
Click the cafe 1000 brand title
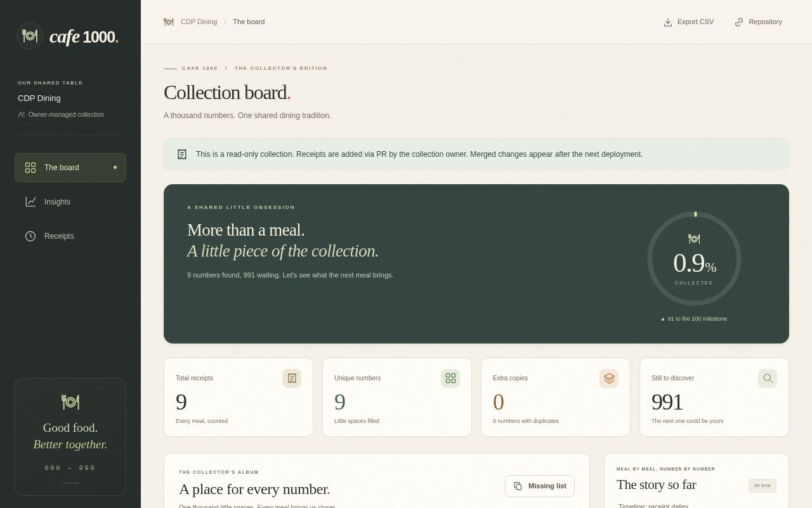[84, 37]
